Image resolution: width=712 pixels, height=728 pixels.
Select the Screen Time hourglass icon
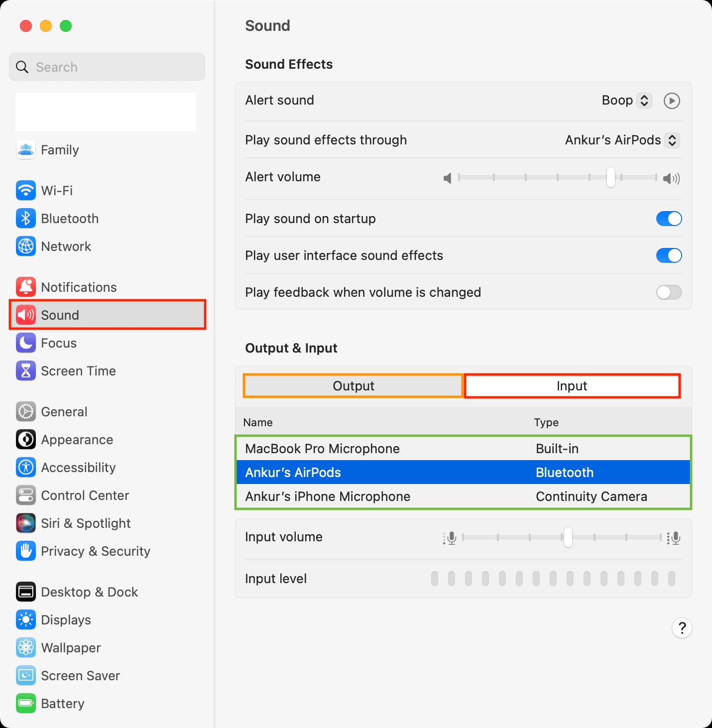point(25,370)
